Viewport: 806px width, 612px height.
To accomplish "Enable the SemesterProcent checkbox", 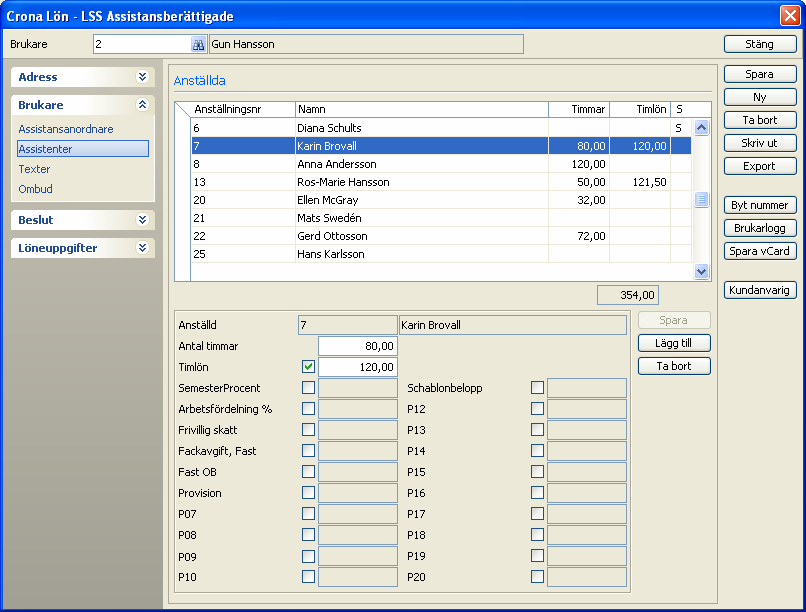I will tap(308, 388).
